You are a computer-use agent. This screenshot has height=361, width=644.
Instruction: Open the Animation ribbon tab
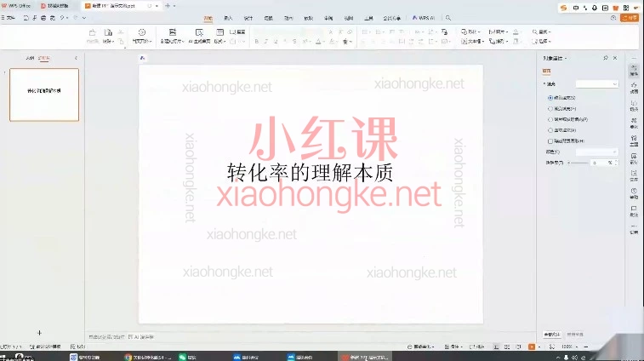click(x=288, y=18)
